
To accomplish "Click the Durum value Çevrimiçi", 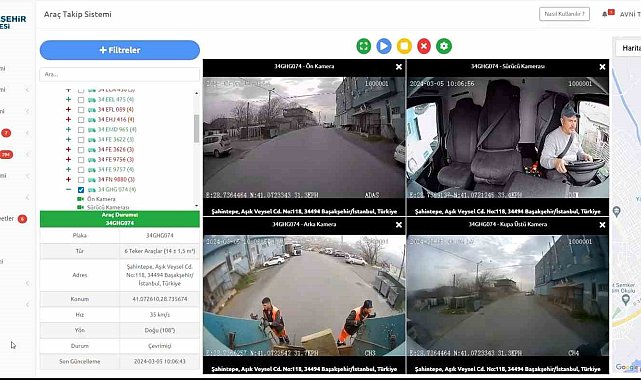I will tap(160, 346).
